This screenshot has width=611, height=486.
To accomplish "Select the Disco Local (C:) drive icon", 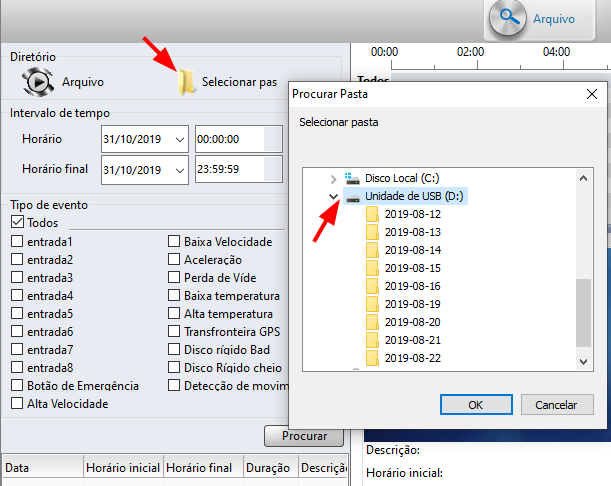I will coord(352,178).
